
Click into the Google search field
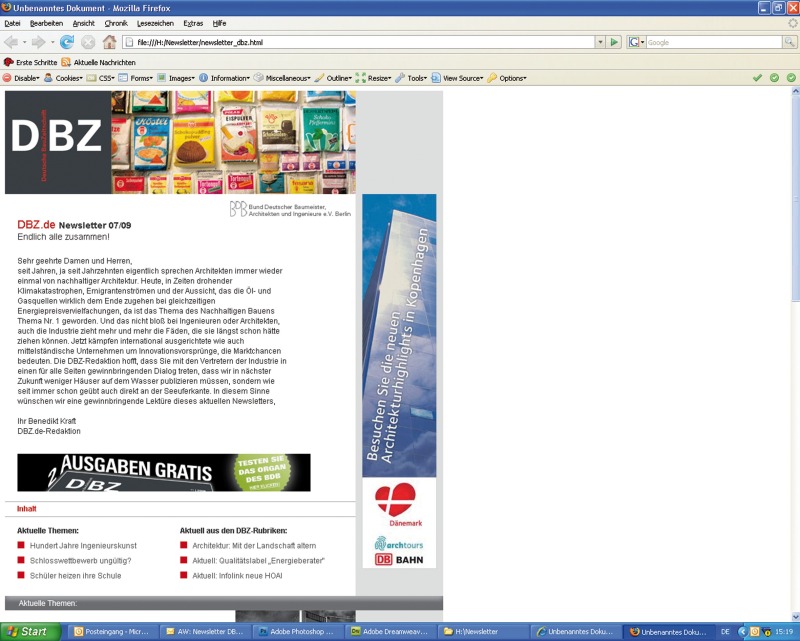[714, 42]
